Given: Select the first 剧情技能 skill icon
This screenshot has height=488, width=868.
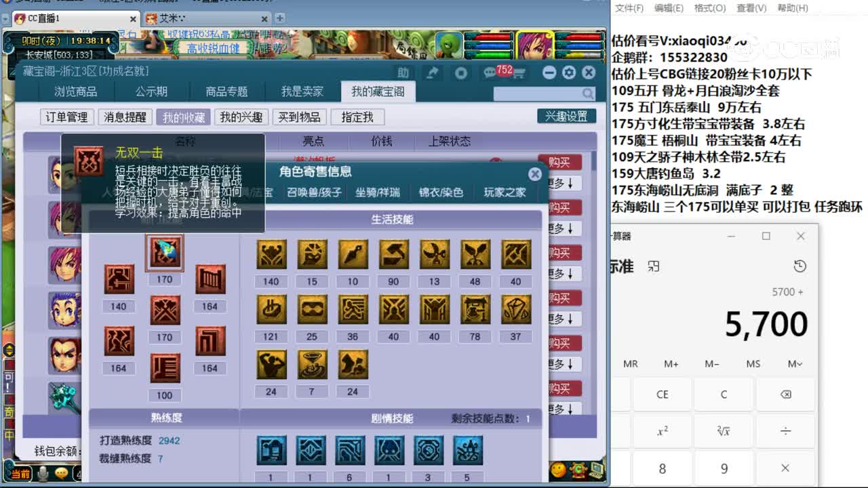Looking at the screenshot, I should (271, 449).
